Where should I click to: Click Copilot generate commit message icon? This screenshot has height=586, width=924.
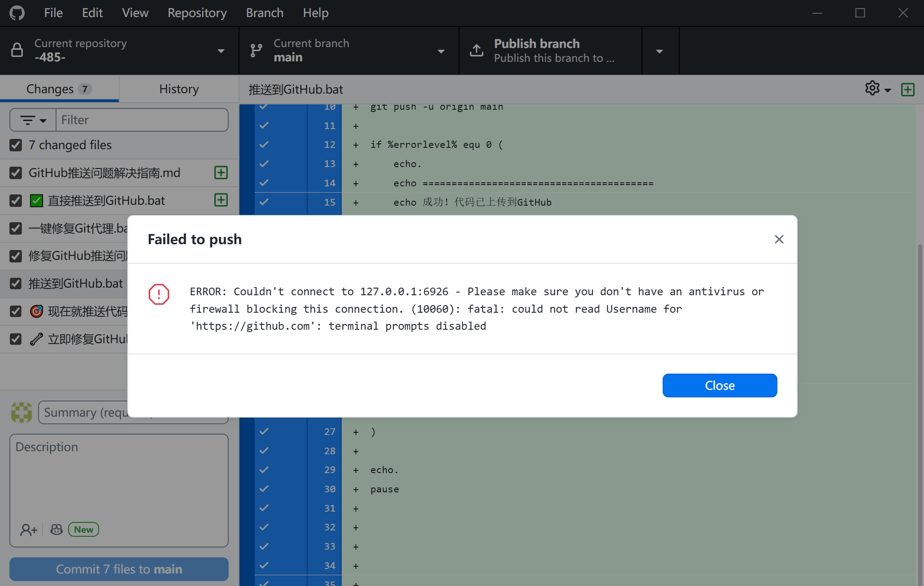pos(56,530)
